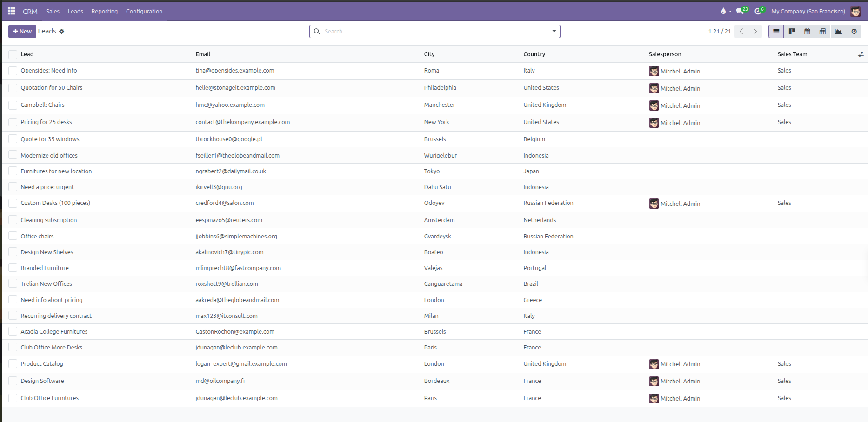868x422 pixels.
Task: Focus the Search input field
Action: 435,32
